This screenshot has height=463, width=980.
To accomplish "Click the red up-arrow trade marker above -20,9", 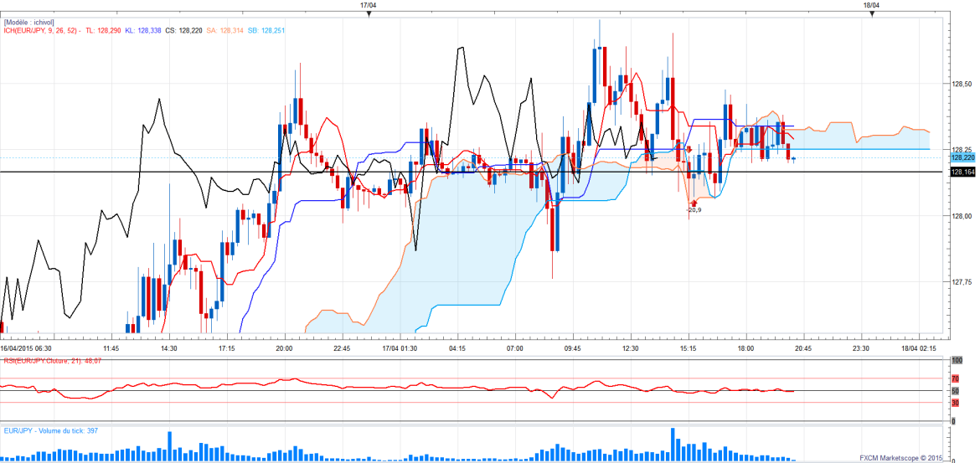I will (694, 203).
